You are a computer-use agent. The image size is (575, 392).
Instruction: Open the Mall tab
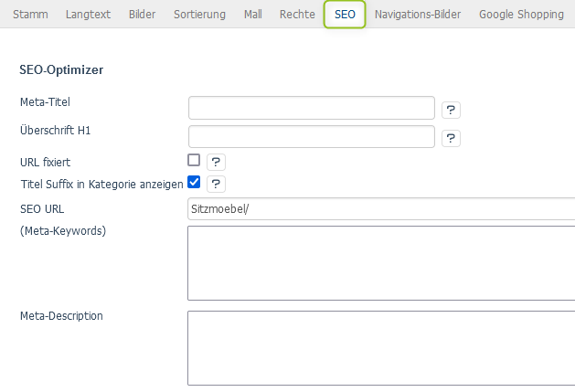[x=253, y=15]
